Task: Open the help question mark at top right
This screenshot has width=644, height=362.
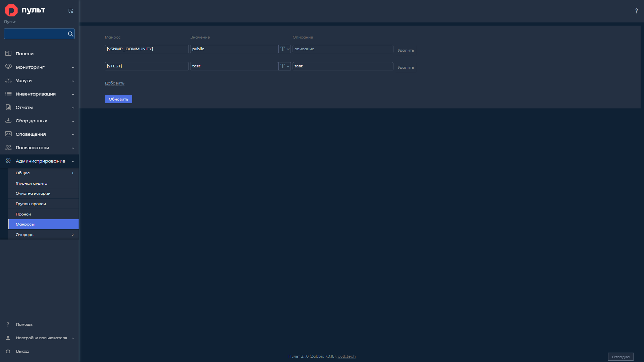Action: pos(636,11)
